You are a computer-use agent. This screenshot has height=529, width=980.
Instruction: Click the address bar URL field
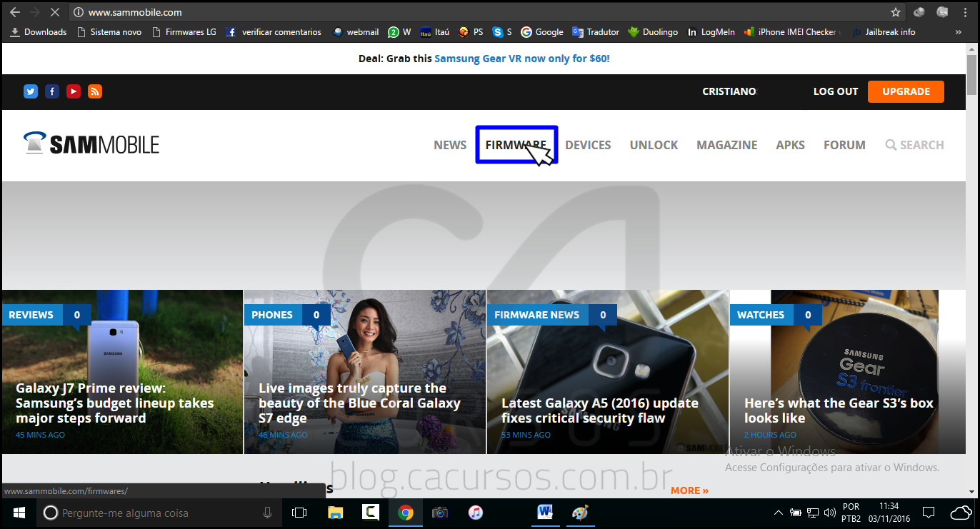[x=486, y=12]
